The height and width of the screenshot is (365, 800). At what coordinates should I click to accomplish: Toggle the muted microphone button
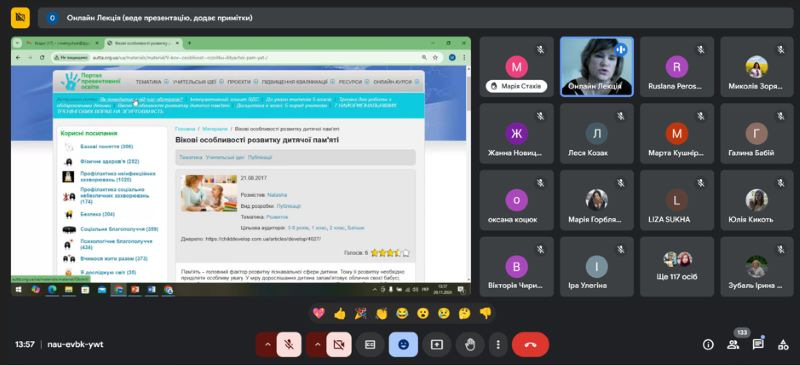click(289, 345)
